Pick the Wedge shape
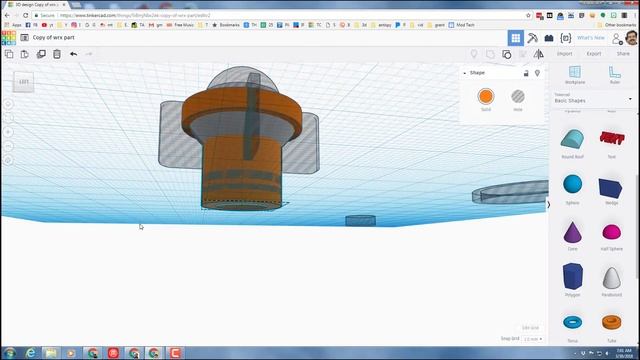 (611, 188)
